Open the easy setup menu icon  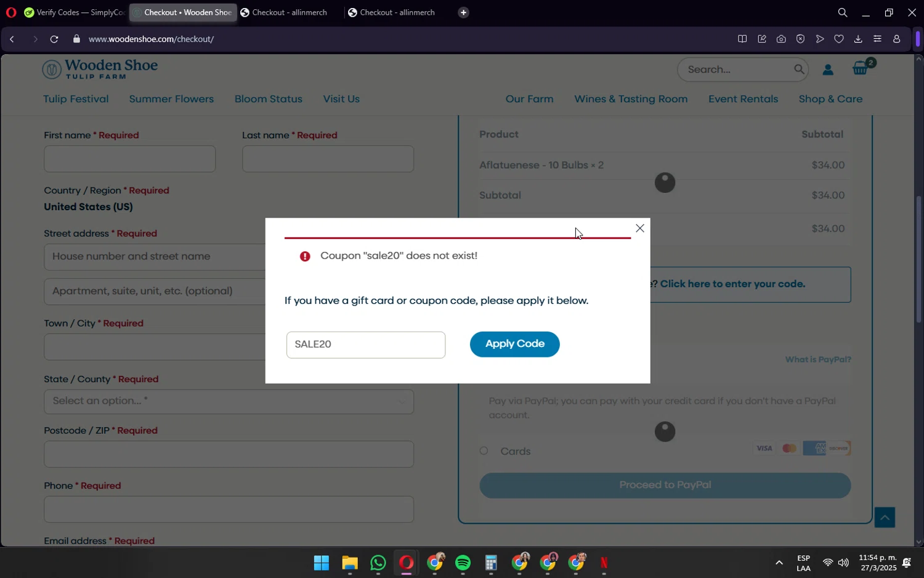pos(877,39)
